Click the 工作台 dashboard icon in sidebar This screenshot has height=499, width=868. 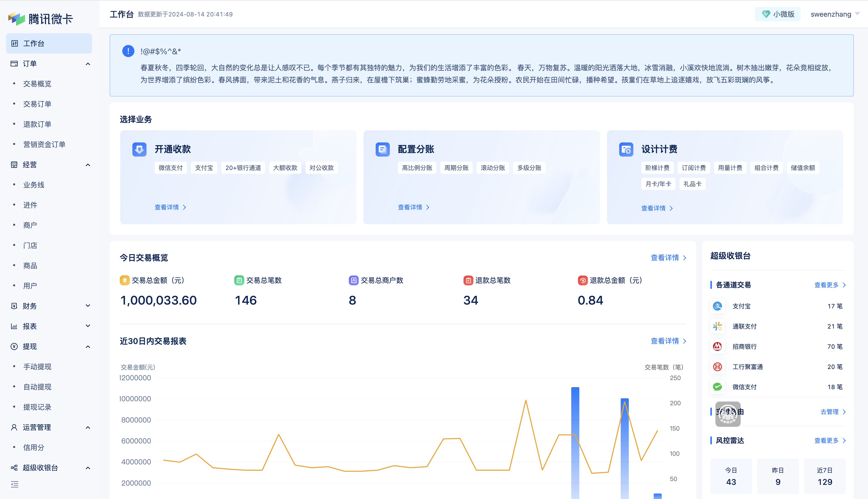pyautogui.click(x=14, y=43)
